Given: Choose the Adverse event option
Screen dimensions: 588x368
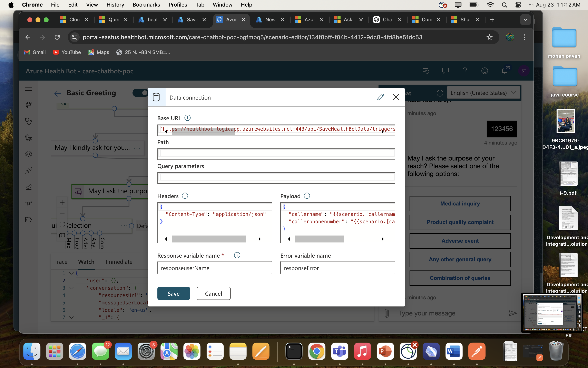Looking at the screenshot, I should (460, 241).
